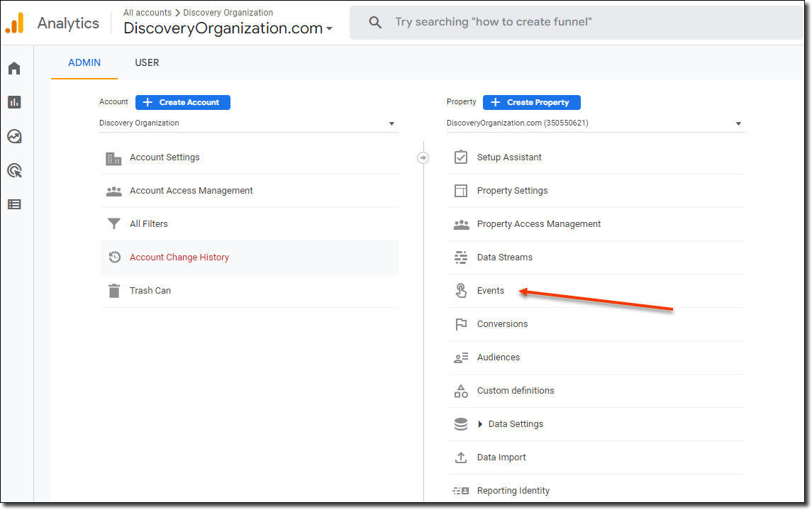This screenshot has width=812, height=510.
Task: Click the Account Change History clock icon
Action: pos(114,257)
